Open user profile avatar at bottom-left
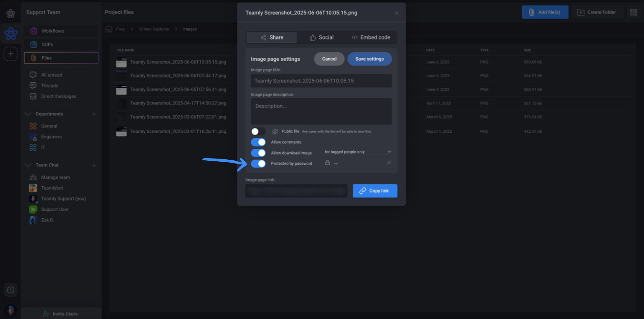 coord(11,311)
